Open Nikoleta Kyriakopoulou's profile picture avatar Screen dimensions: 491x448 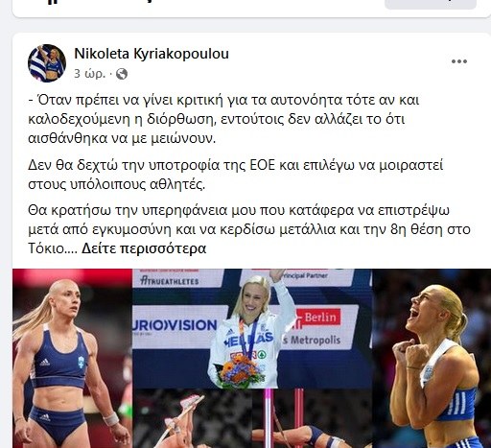[x=47, y=63]
